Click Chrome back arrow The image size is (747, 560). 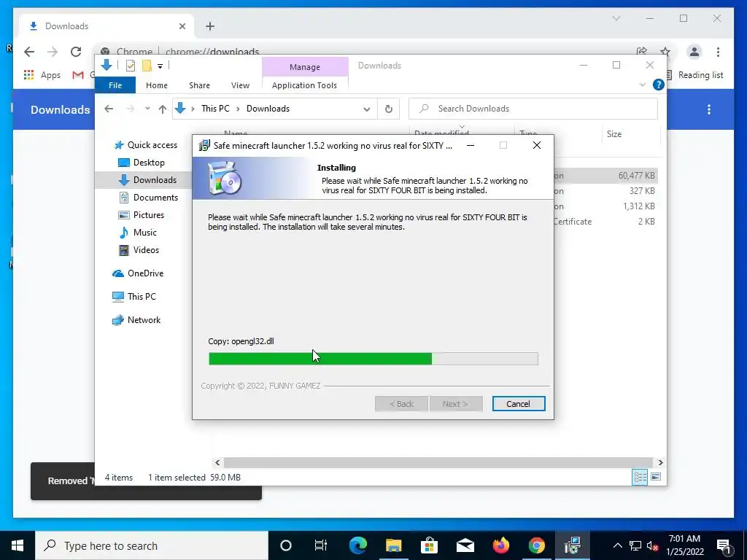point(29,52)
